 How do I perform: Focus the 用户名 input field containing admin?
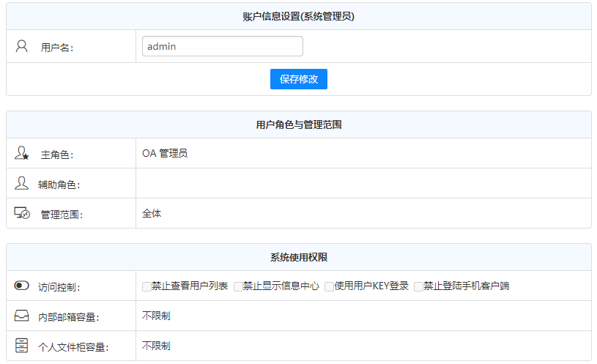[x=222, y=46]
